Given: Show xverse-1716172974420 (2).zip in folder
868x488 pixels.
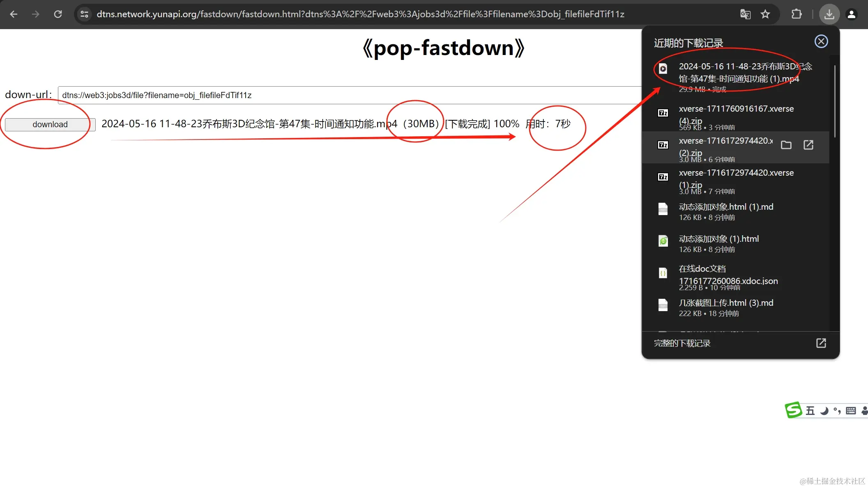Looking at the screenshot, I should [x=786, y=145].
